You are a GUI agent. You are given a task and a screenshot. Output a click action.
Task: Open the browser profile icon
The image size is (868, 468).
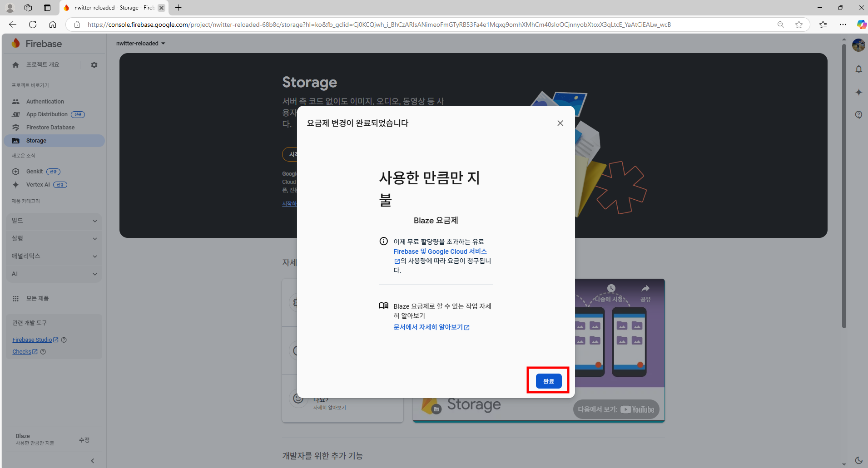coord(10,8)
